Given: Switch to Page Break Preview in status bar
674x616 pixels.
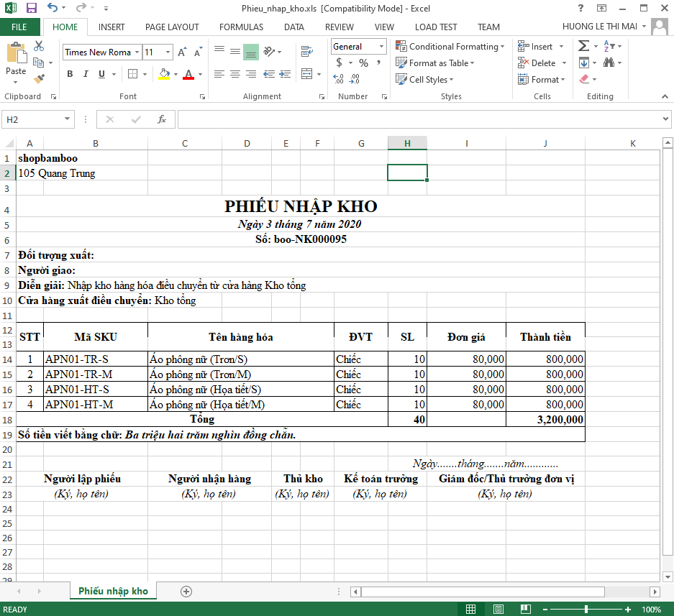Looking at the screenshot, I should [x=525, y=609].
